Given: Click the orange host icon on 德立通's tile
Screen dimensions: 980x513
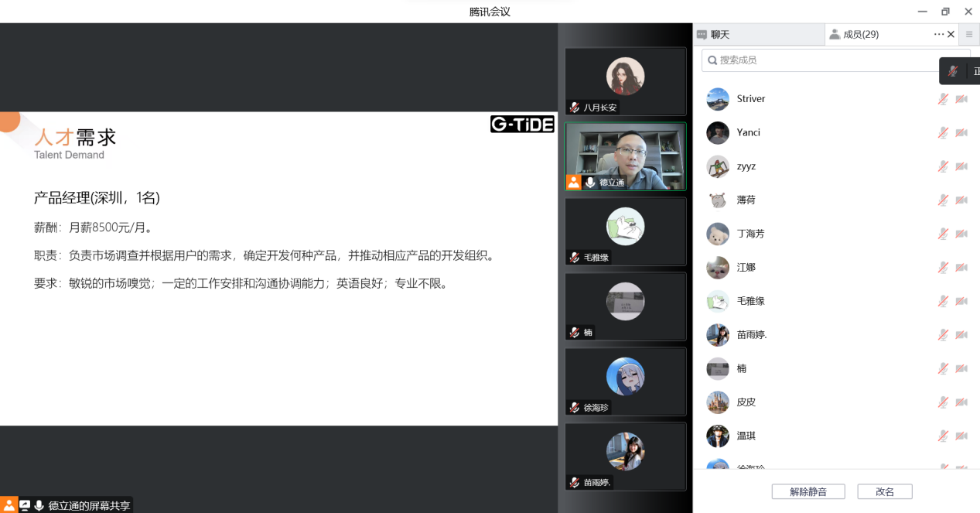Looking at the screenshot, I should click(573, 183).
